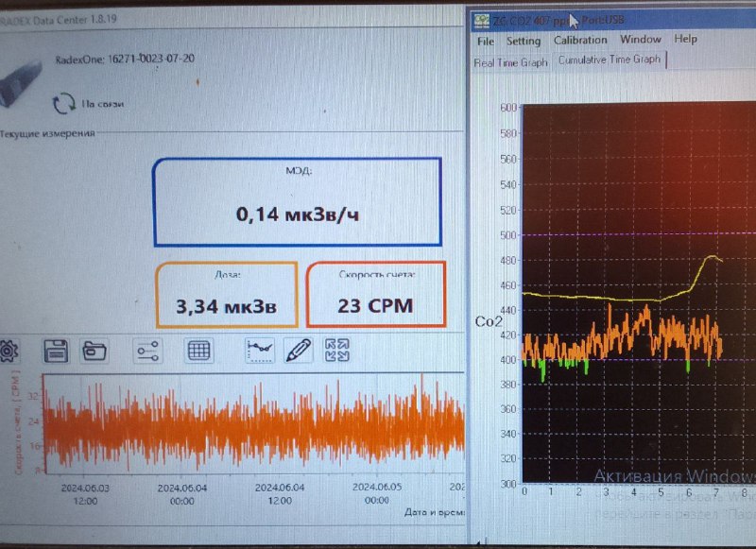Click the RADEX Data Center 1.8.19 title
The image size is (756, 549).
coord(59,20)
